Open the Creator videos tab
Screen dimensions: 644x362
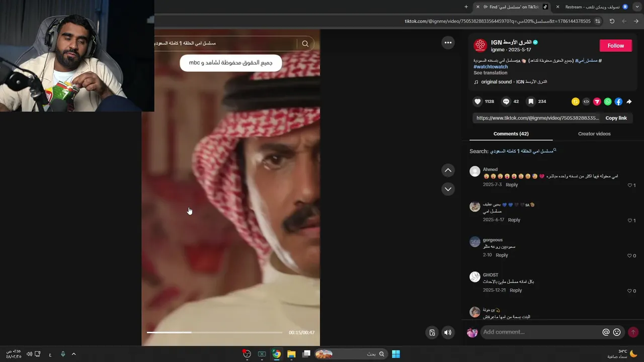tap(594, 134)
